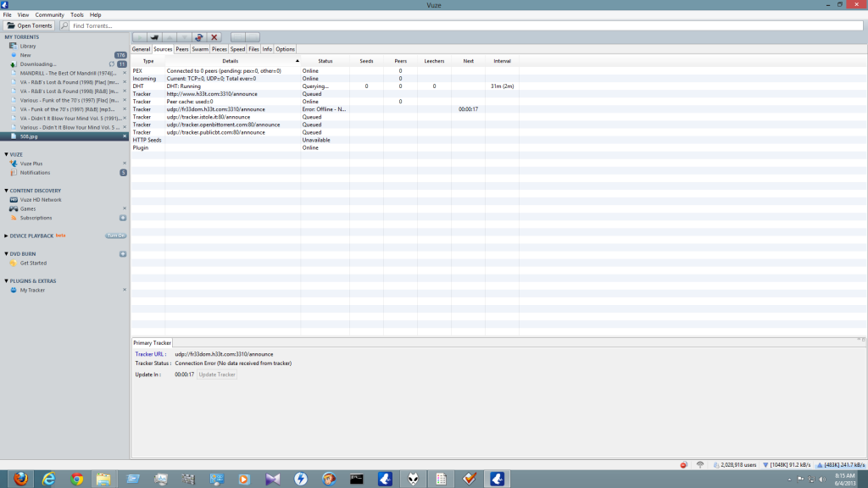Click the magnifier icon beside Find Torrents
868x488 pixels.
click(x=64, y=25)
